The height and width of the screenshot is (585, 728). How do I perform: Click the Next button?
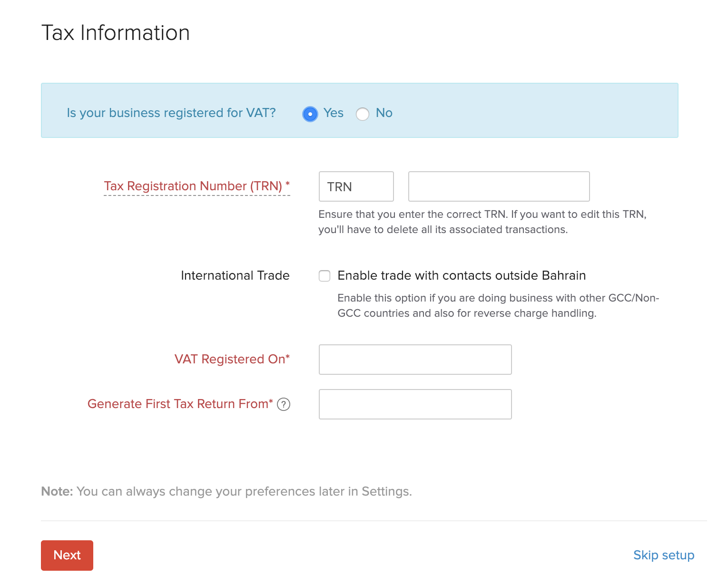(67, 555)
